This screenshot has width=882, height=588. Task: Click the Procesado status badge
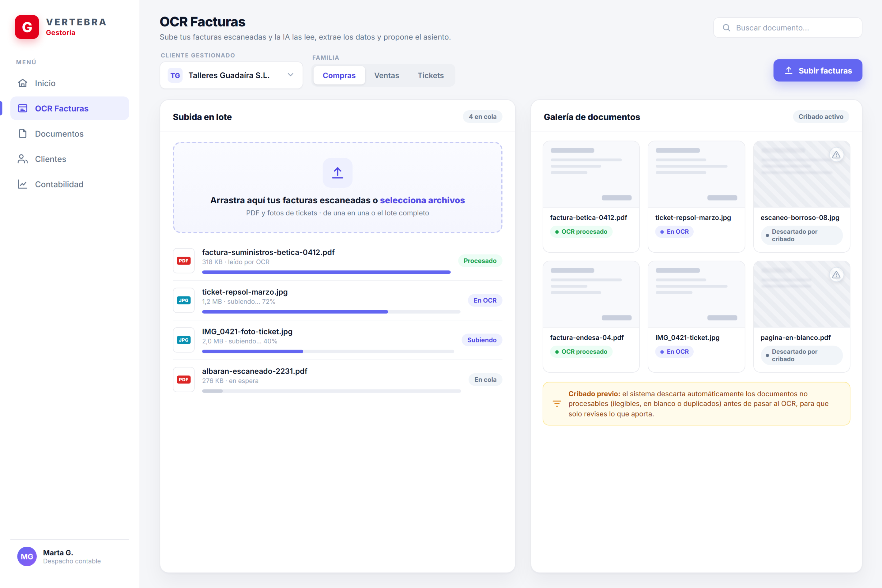click(480, 261)
